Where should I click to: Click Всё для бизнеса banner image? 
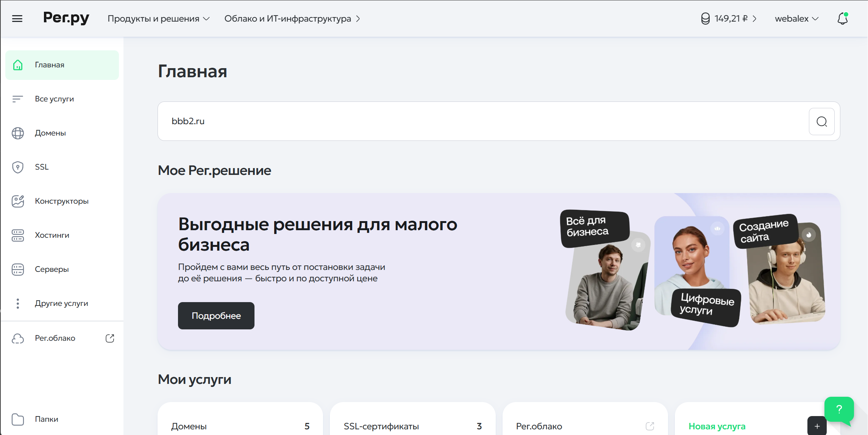(x=605, y=270)
